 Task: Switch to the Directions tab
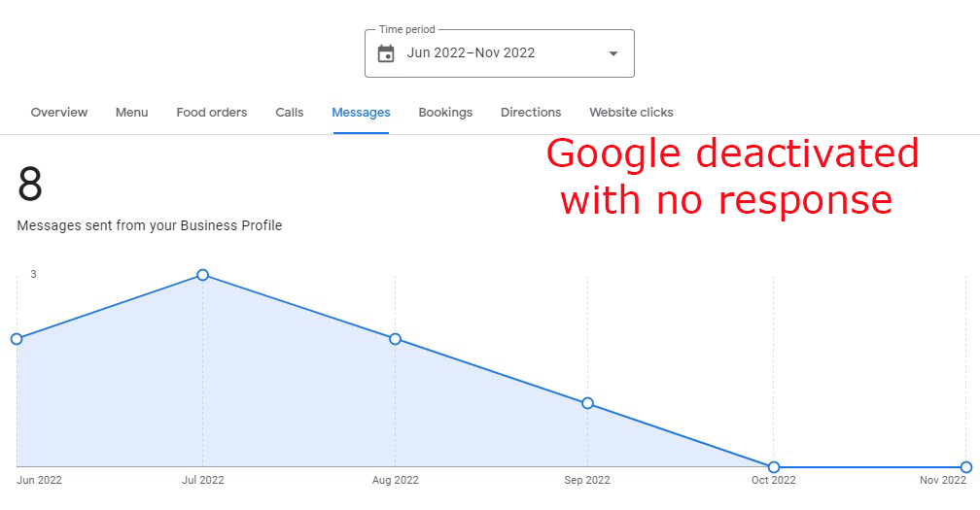[531, 113]
